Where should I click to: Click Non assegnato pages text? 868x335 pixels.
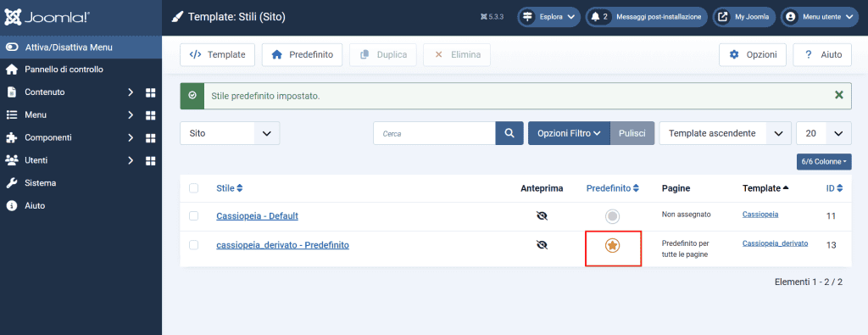point(686,215)
